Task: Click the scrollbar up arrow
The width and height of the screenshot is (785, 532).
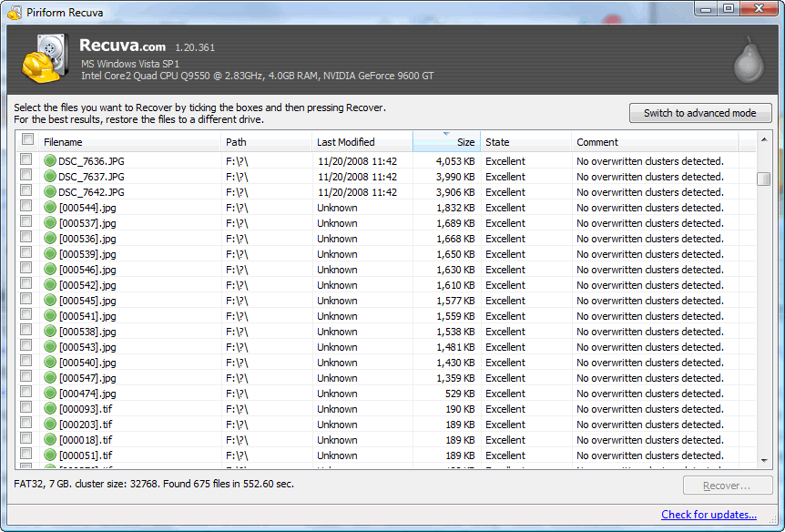Action: [x=764, y=139]
